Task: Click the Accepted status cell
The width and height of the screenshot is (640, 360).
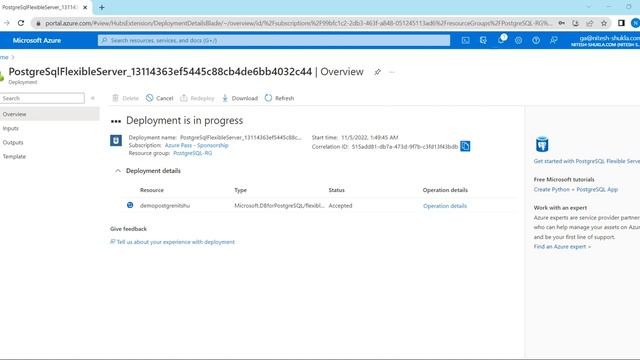Action: (x=340, y=206)
